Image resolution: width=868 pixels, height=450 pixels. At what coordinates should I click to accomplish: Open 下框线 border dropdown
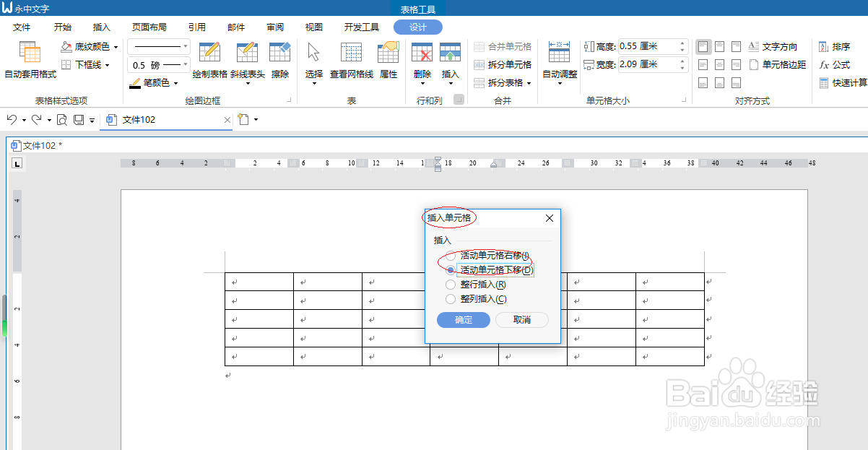click(x=107, y=64)
